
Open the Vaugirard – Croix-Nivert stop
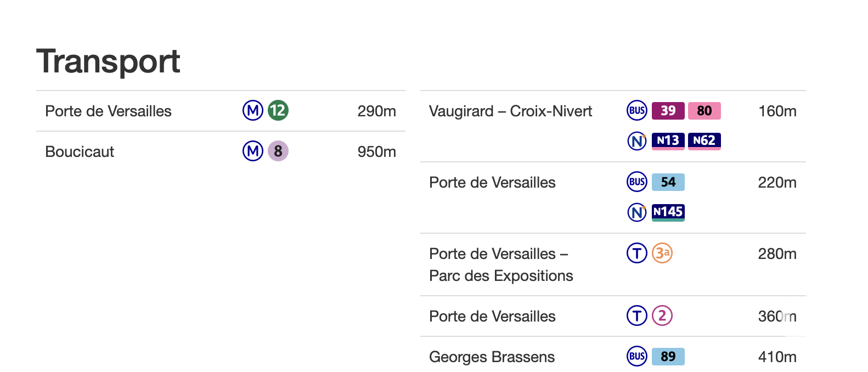[510, 111]
